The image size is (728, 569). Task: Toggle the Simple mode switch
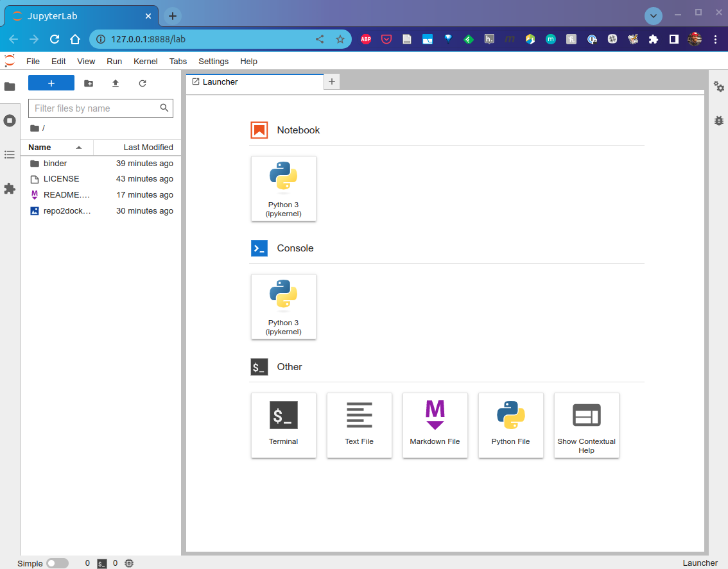coord(57,563)
